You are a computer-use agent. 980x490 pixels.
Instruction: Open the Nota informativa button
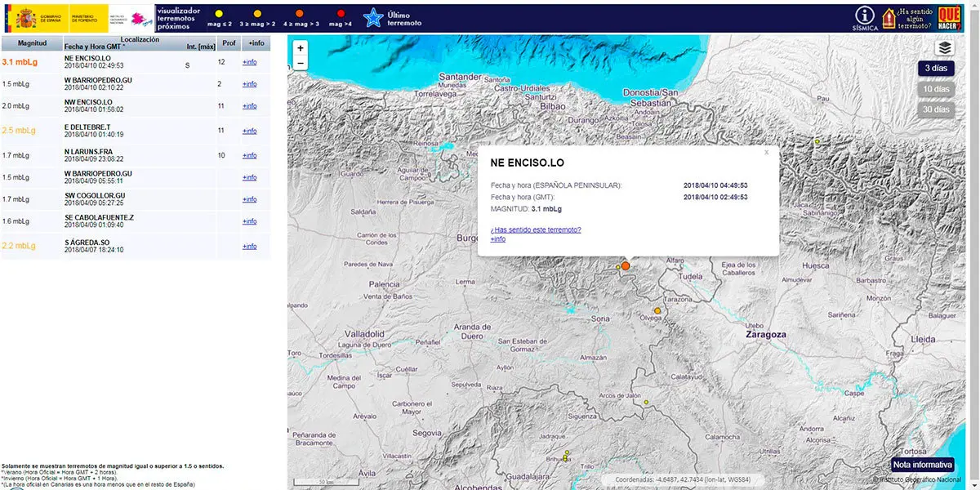pyautogui.click(x=921, y=465)
